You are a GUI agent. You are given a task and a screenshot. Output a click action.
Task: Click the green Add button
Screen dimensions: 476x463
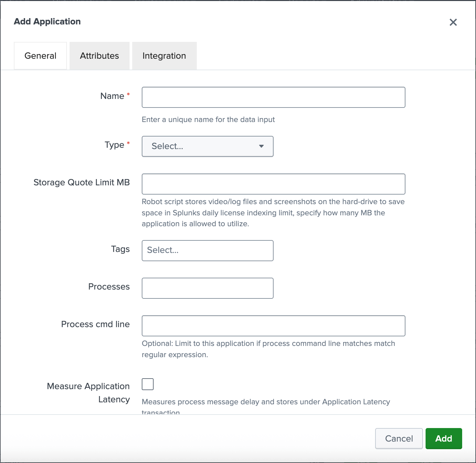tap(443, 439)
